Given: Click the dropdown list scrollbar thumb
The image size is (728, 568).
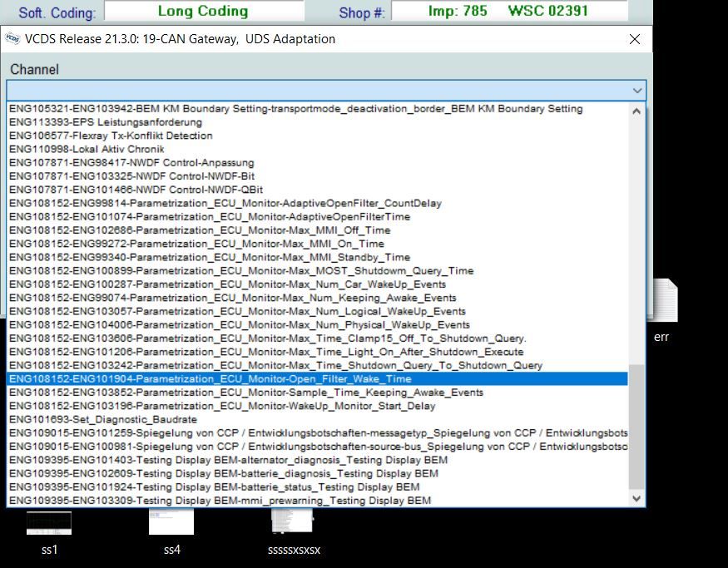Looking at the screenshot, I should pyautogui.click(x=636, y=427).
